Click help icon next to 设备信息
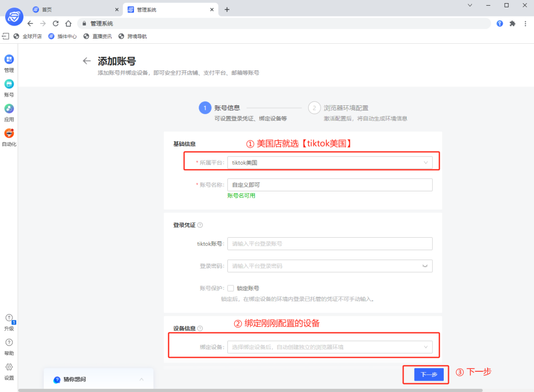 point(200,328)
